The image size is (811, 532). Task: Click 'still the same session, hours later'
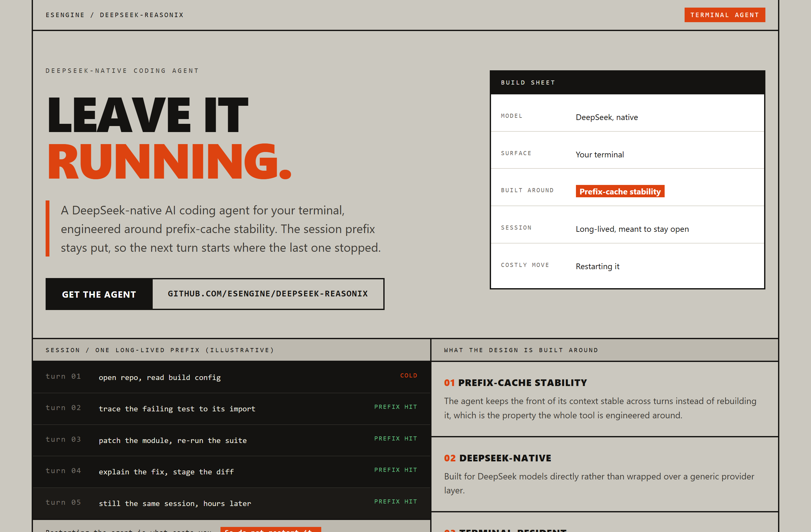click(x=175, y=503)
